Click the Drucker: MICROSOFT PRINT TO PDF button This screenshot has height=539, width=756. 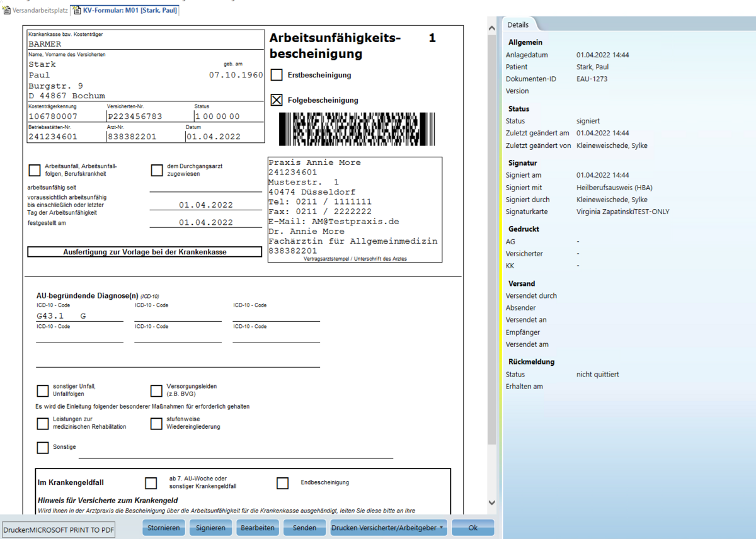(59, 530)
